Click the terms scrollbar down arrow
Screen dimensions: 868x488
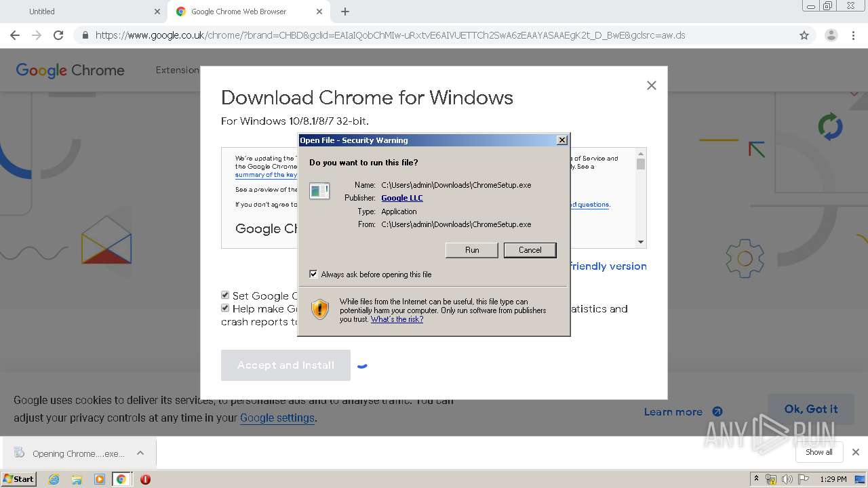(641, 242)
